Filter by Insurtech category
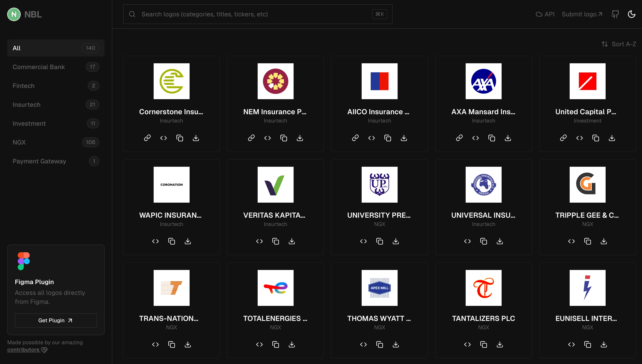Viewport: 642px width, 364px height. [x=56, y=105]
